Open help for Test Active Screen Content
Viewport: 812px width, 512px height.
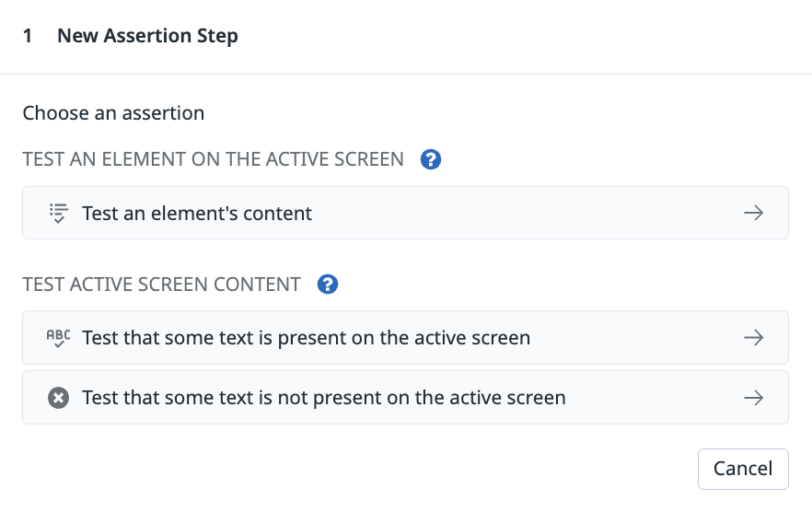click(x=328, y=284)
